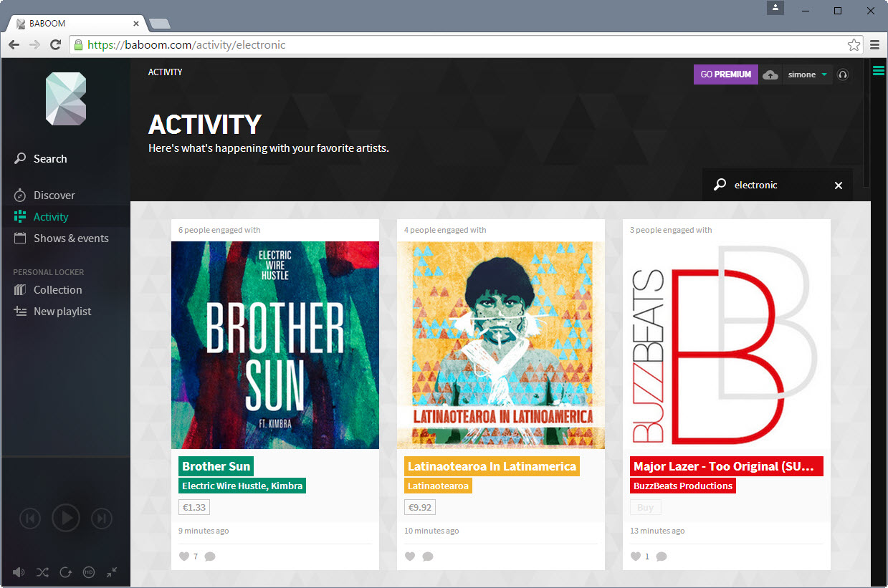Click '9 minutes ago' timestamp
Screen dimensions: 888x588
click(204, 531)
